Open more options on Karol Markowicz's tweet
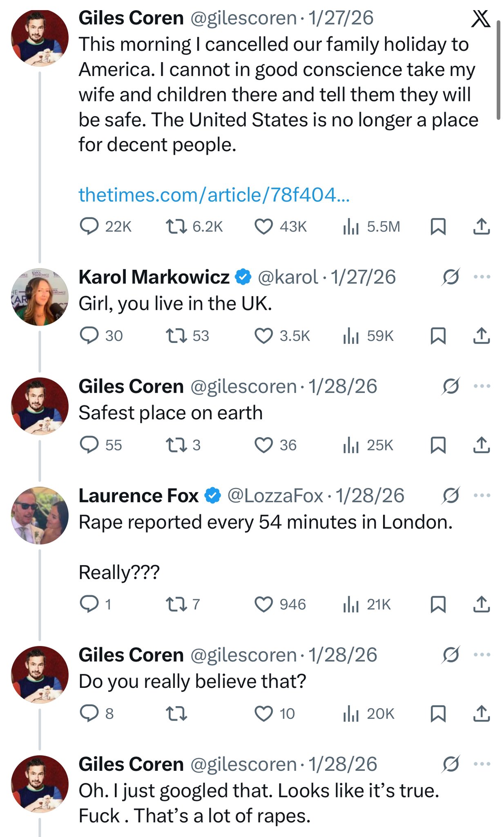This screenshot has height=837, width=504. point(482,277)
